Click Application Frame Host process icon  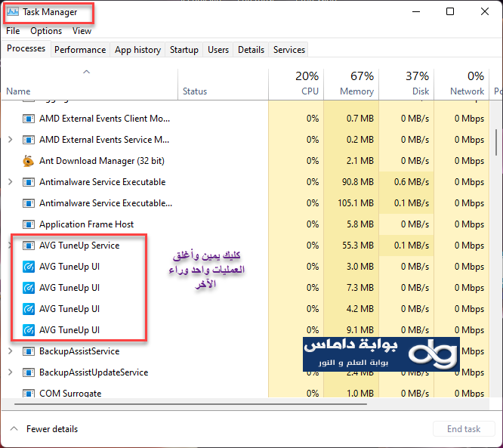coord(29,224)
